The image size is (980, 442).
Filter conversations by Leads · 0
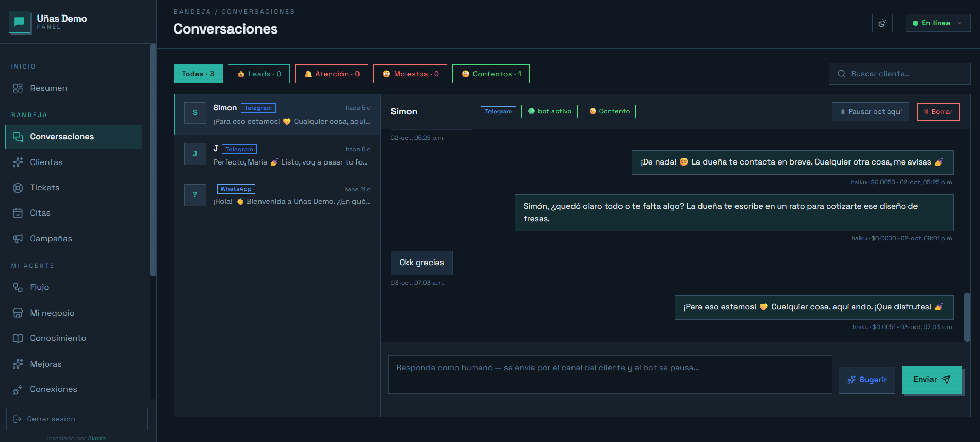coord(259,74)
